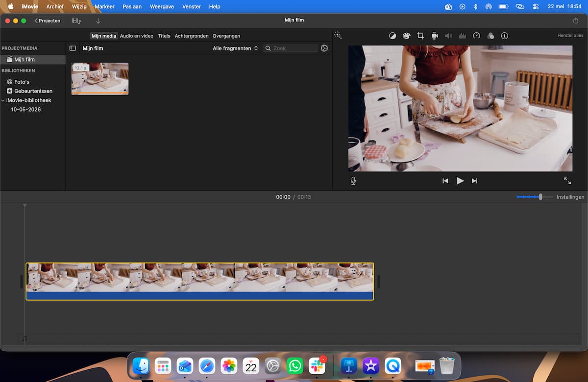
Task: Open noise reduction and equalizer
Action: (462, 36)
